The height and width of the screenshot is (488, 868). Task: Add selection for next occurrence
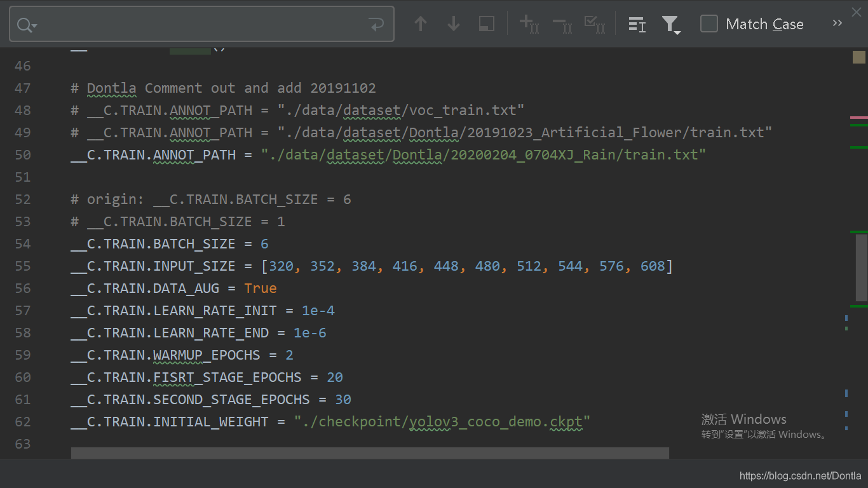(529, 24)
